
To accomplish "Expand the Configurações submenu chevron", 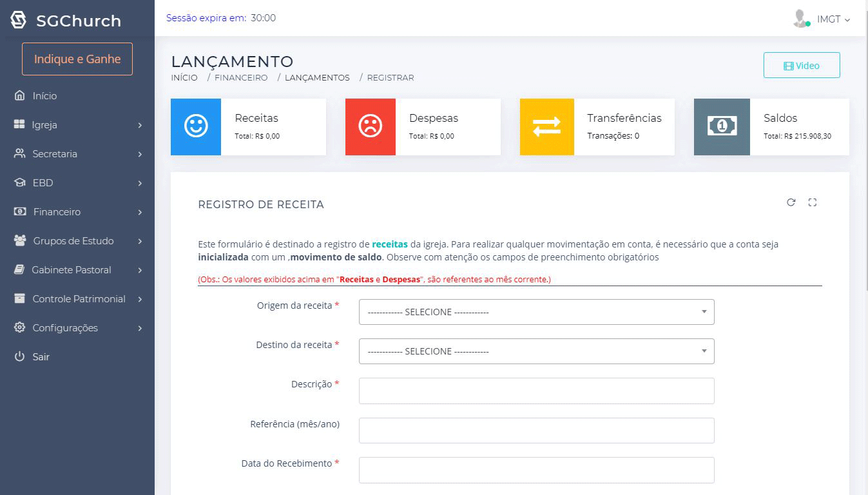I will pyautogui.click(x=140, y=328).
